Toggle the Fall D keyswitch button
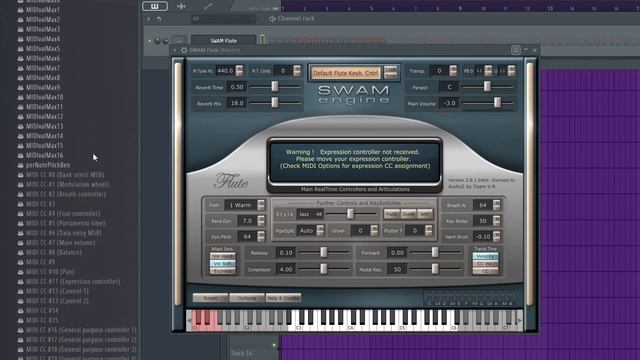The width and height of the screenshot is (640, 360). pos(392,214)
